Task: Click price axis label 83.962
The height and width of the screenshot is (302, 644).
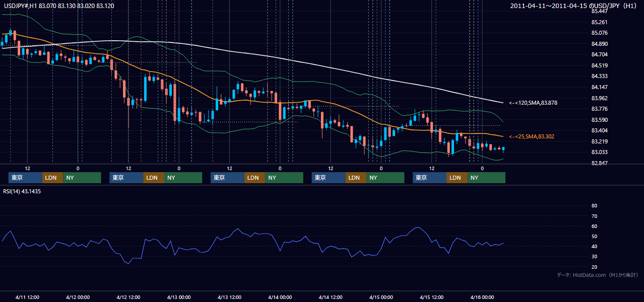Action: point(599,98)
